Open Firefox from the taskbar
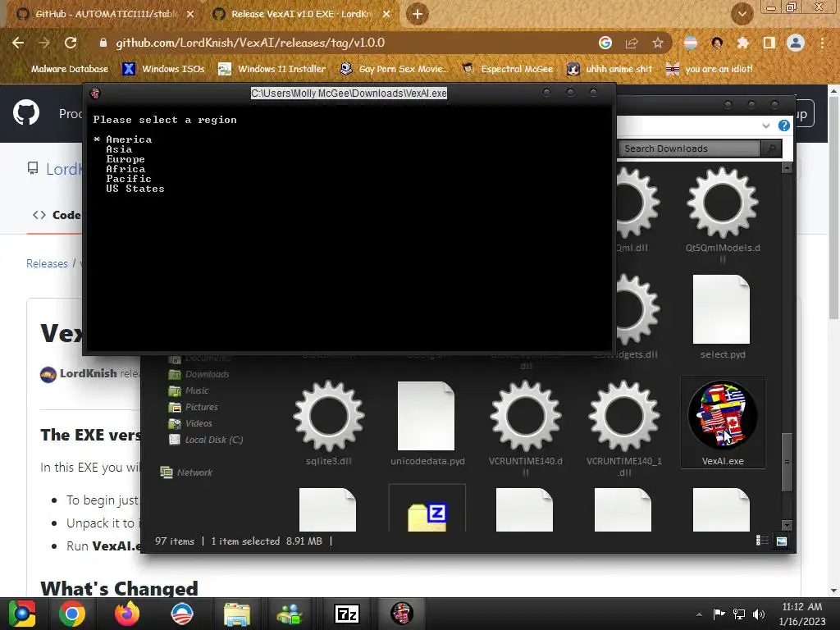 click(127, 614)
